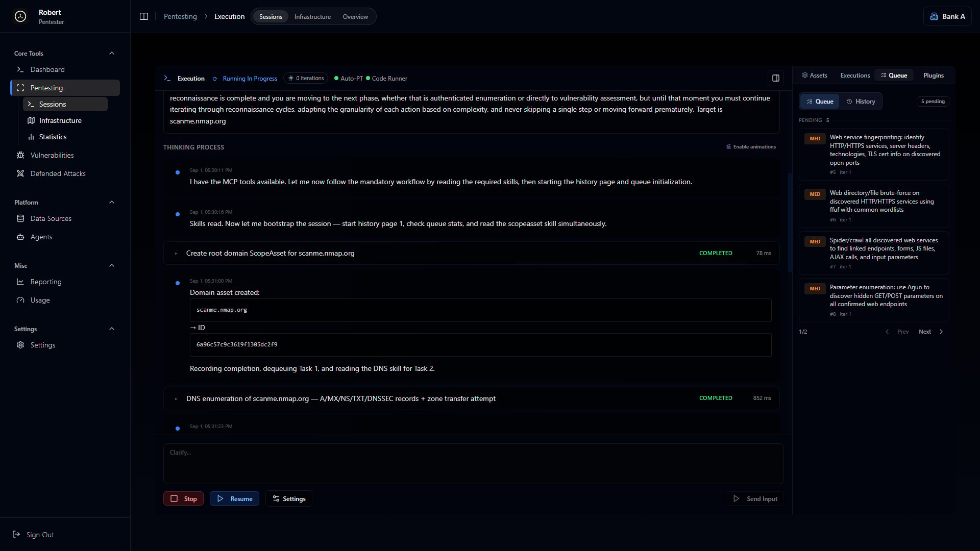Collapse the Core Tools section

(x=112, y=53)
